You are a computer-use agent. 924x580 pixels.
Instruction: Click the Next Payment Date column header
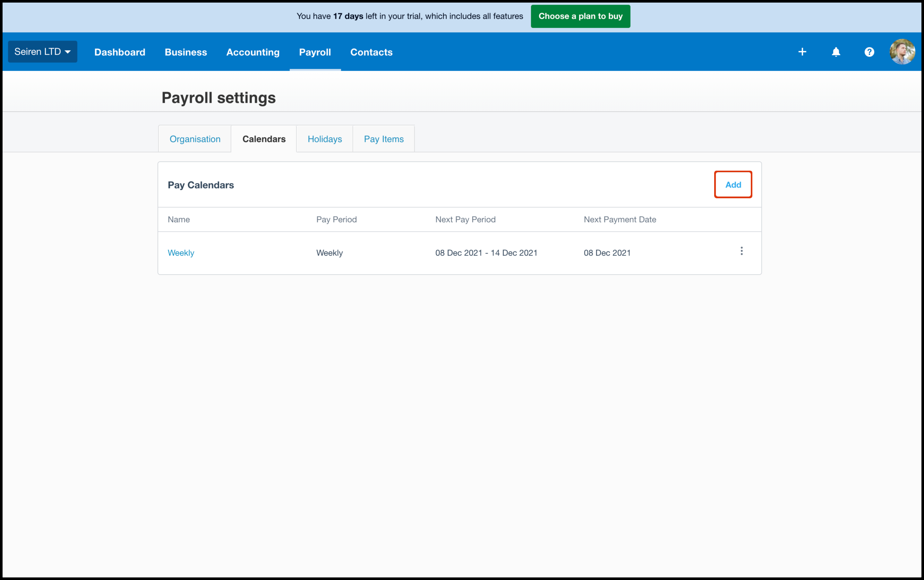[620, 219]
